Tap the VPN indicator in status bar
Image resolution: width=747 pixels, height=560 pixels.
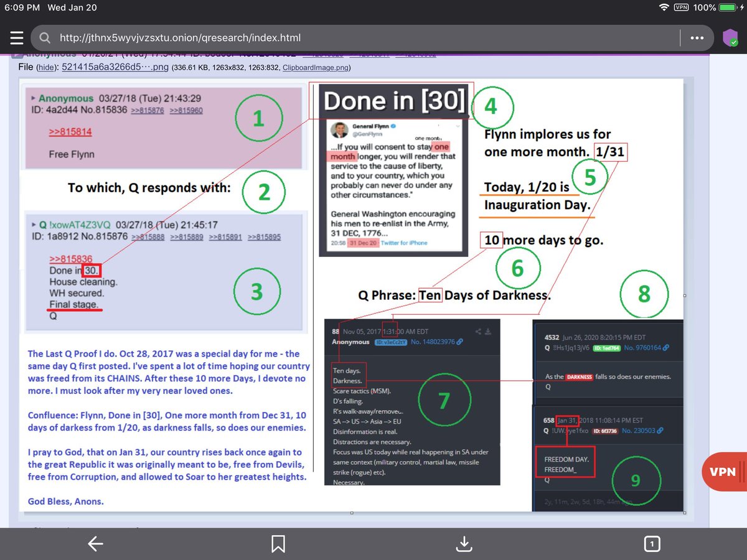click(x=681, y=7)
